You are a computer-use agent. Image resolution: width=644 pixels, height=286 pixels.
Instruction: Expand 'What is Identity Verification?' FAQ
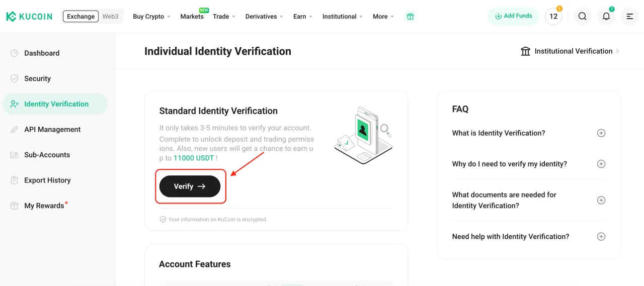click(601, 133)
